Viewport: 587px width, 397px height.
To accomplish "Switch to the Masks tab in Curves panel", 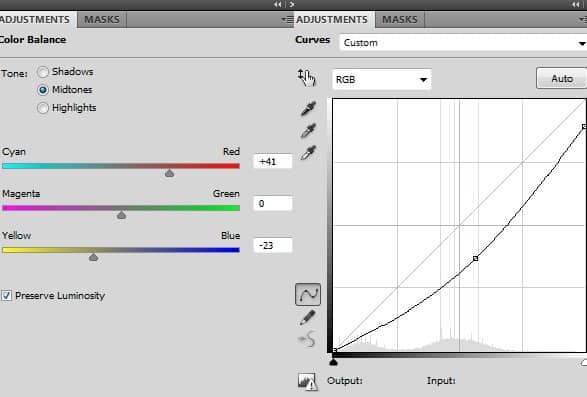I will point(399,19).
